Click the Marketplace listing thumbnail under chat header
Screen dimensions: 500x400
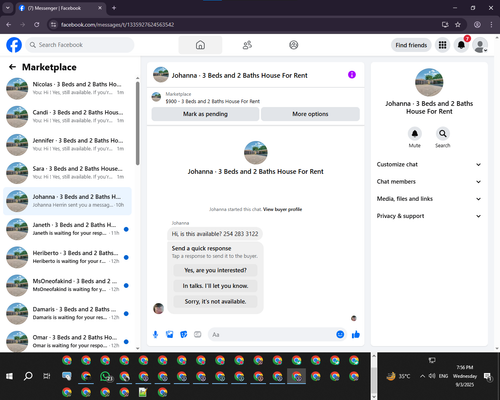[156, 97]
